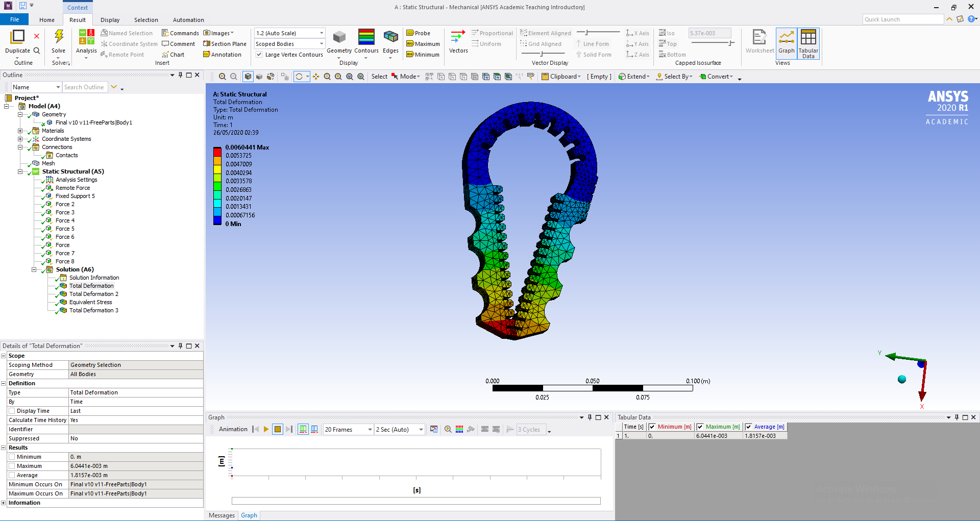Open the Analysis icon in ribbon
Viewport: 980px width, 521px height.
pos(86,37)
